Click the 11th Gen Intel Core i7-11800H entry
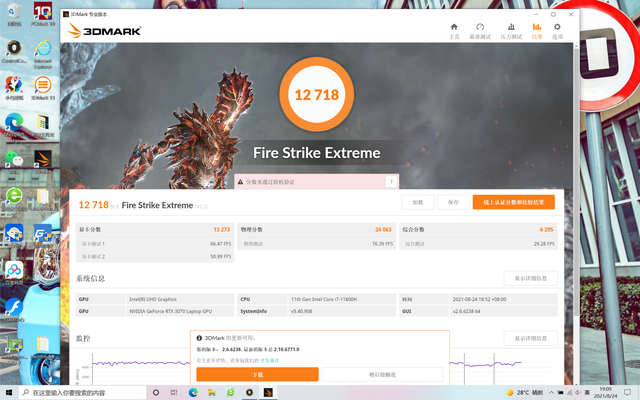 click(x=324, y=299)
